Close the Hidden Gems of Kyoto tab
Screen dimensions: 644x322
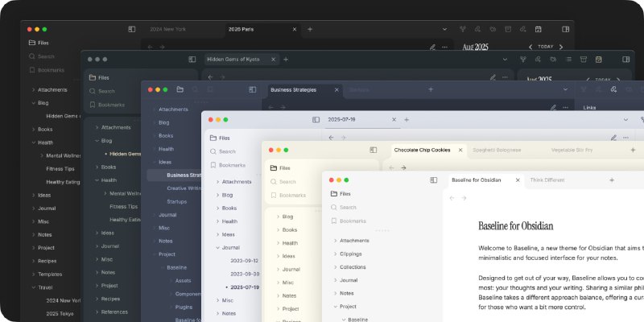coord(274,59)
